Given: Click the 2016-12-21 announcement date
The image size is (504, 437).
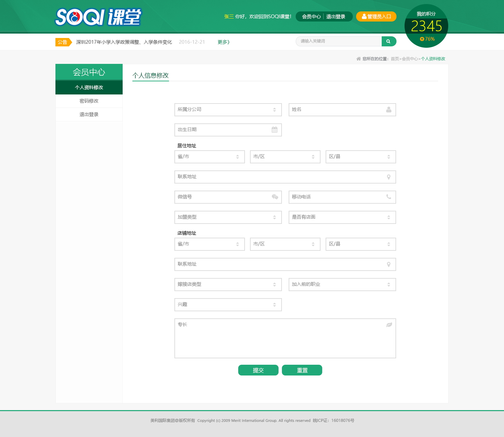Looking at the screenshot, I should 192,42.
